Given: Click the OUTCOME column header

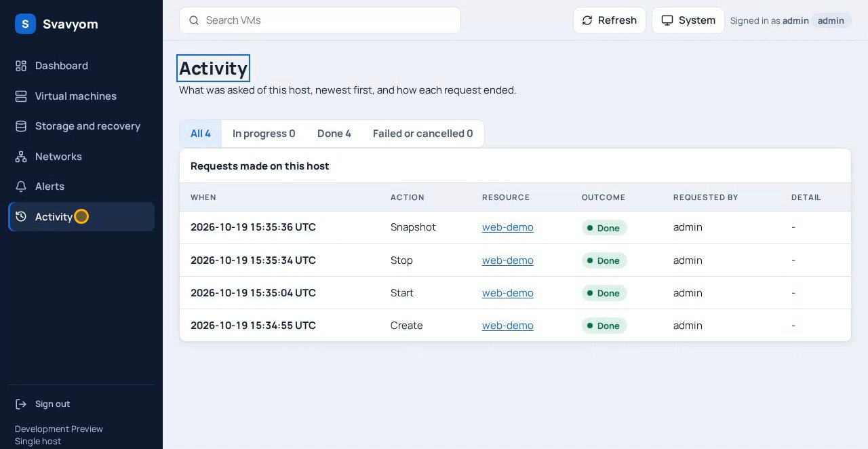Looking at the screenshot, I should pos(604,197).
